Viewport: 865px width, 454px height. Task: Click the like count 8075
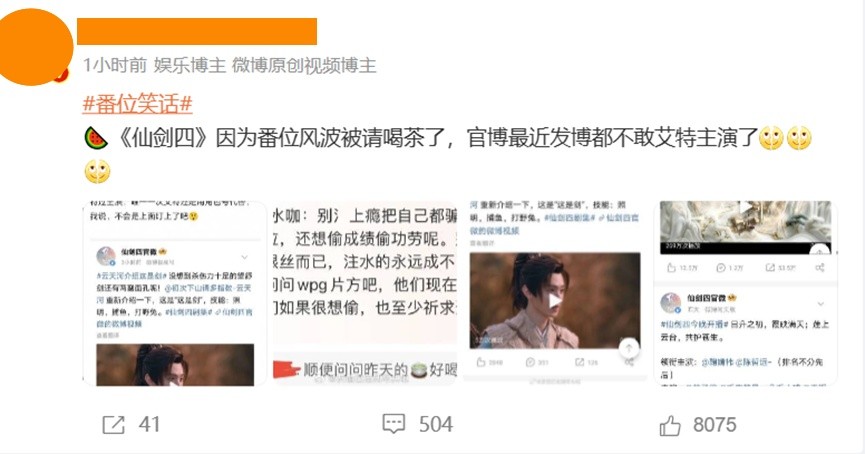tap(714, 425)
